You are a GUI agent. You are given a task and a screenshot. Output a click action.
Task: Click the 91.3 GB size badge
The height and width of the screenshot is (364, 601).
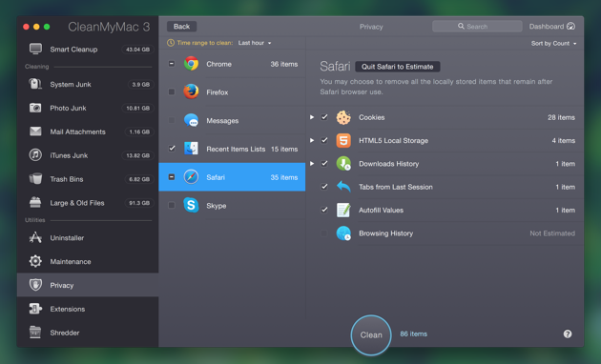pyautogui.click(x=139, y=203)
